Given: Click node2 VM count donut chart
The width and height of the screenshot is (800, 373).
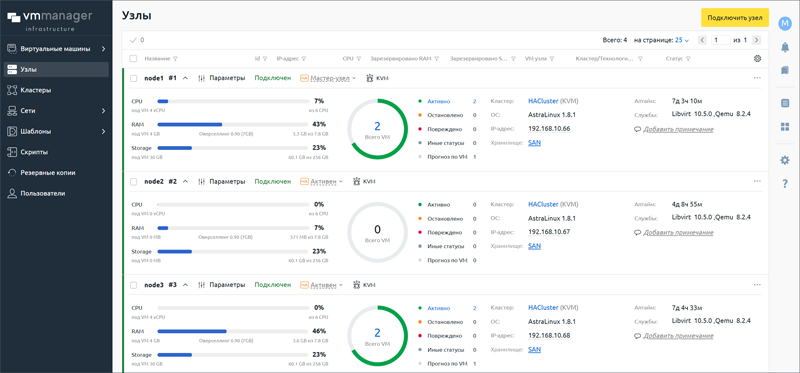Looking at the screenshot, I should coord(378,232).
